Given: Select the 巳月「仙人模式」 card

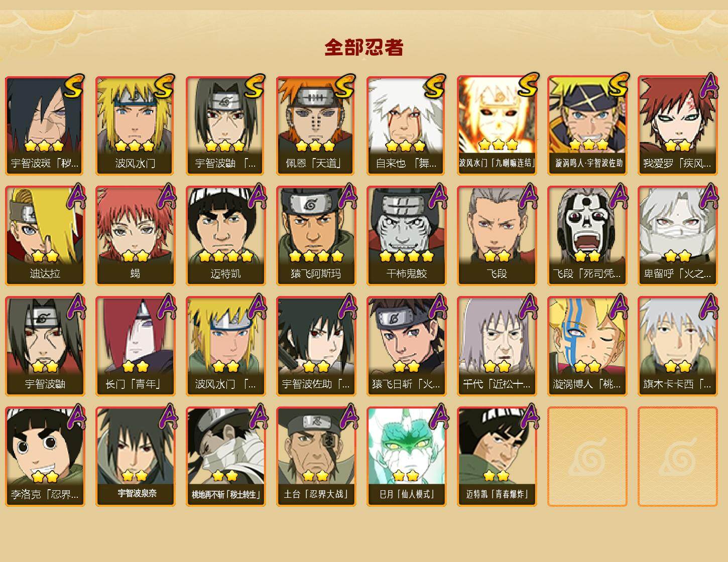Looking at the screenshot, I should tap(407, 457).
